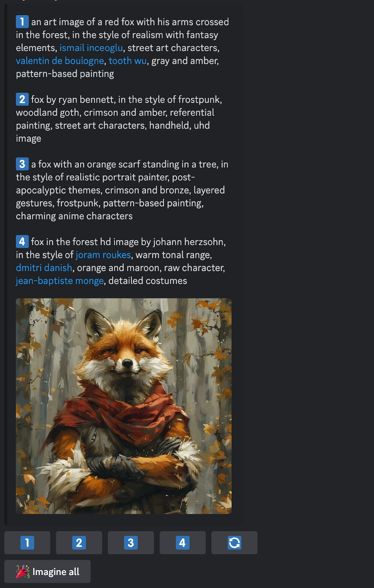Click the number 2 prompt button

pos(79,542)
